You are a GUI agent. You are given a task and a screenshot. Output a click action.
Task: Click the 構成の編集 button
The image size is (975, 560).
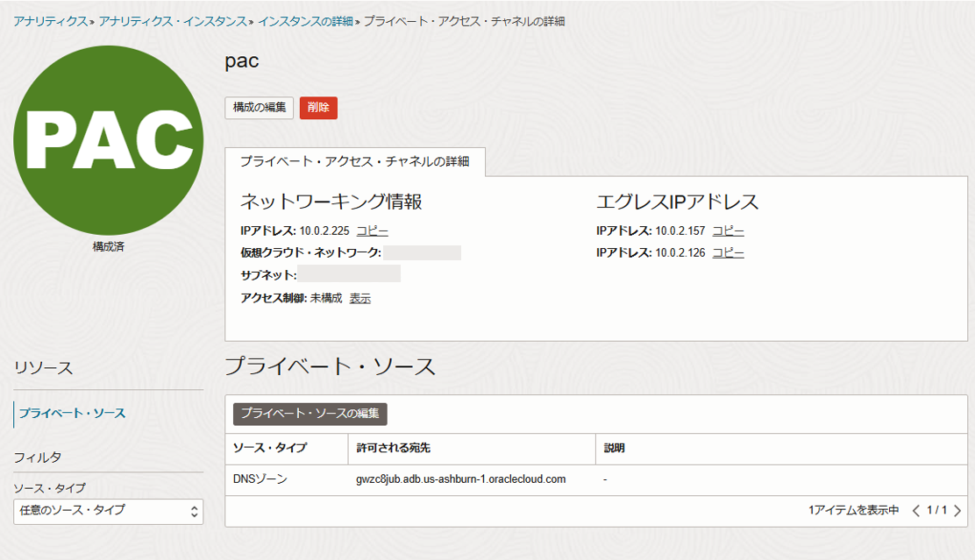coord(260,108)
